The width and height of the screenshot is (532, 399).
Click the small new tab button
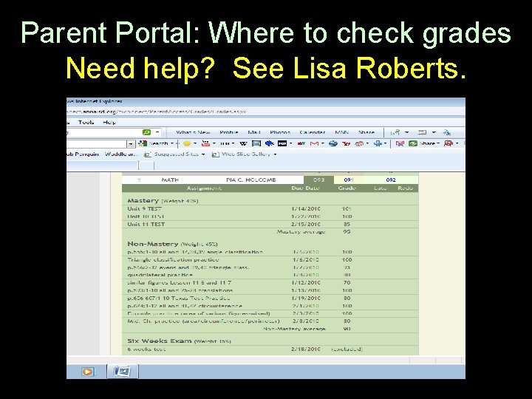click(146, 166)
